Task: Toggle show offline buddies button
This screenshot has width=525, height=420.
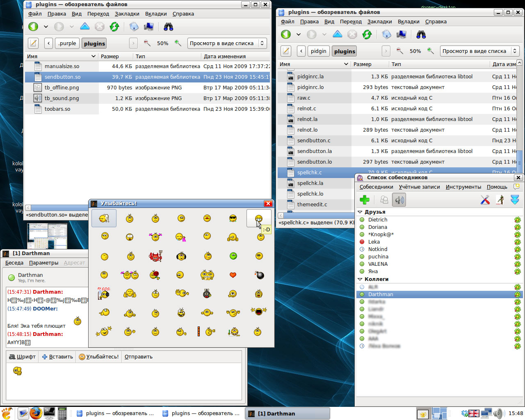Action: click(384, 200)
